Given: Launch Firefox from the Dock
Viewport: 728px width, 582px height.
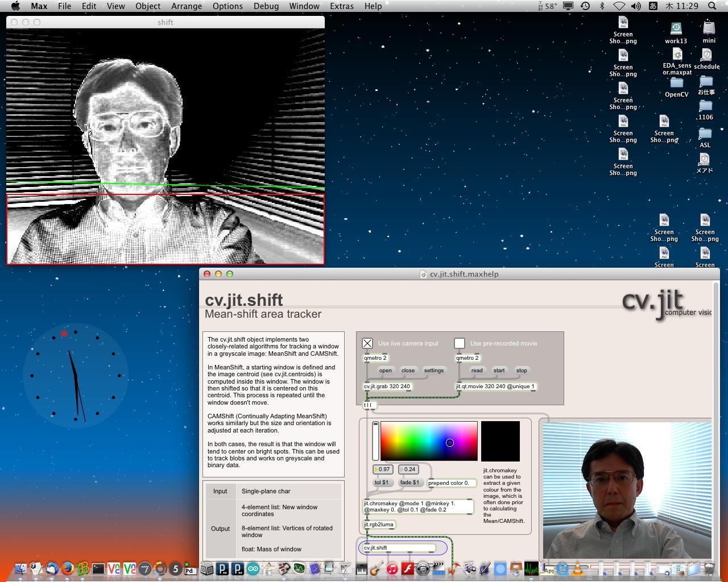Looking at the screenshot, I should coord(68,568).
